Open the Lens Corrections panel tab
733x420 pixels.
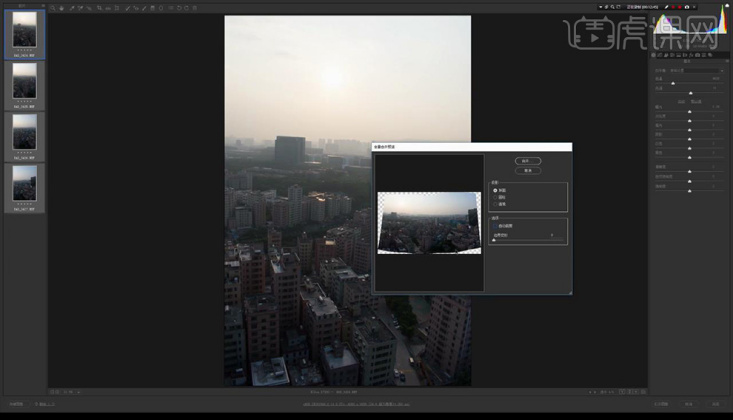(x=685, y=55)
